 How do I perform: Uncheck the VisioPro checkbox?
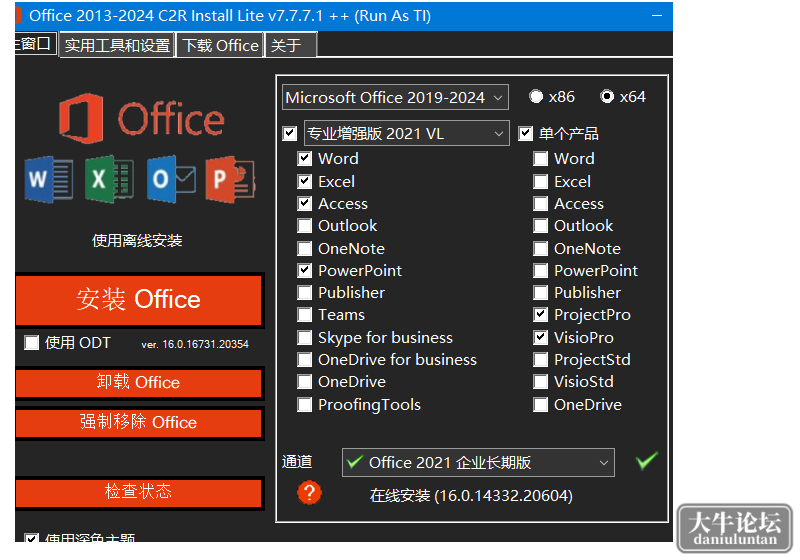[x=540, y=338]
